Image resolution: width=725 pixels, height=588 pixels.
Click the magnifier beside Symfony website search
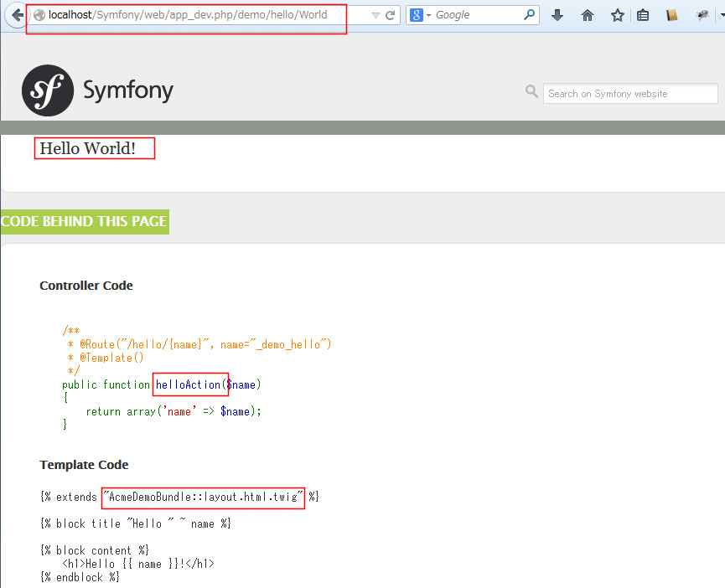[x=531, y=91]
